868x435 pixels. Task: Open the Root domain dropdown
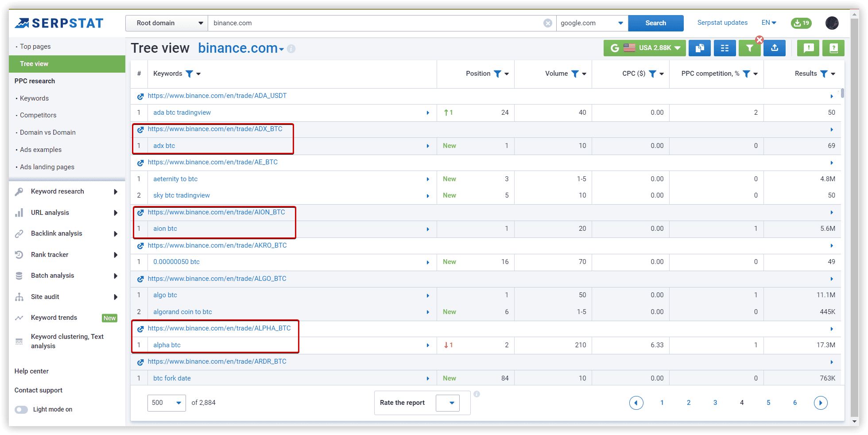tap(167, 23)
